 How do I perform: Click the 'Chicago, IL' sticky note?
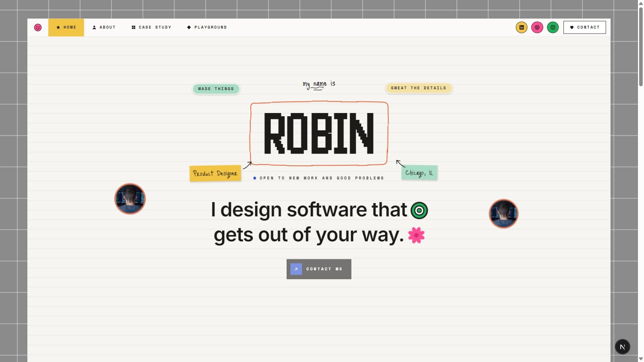(x=419, y=173)
